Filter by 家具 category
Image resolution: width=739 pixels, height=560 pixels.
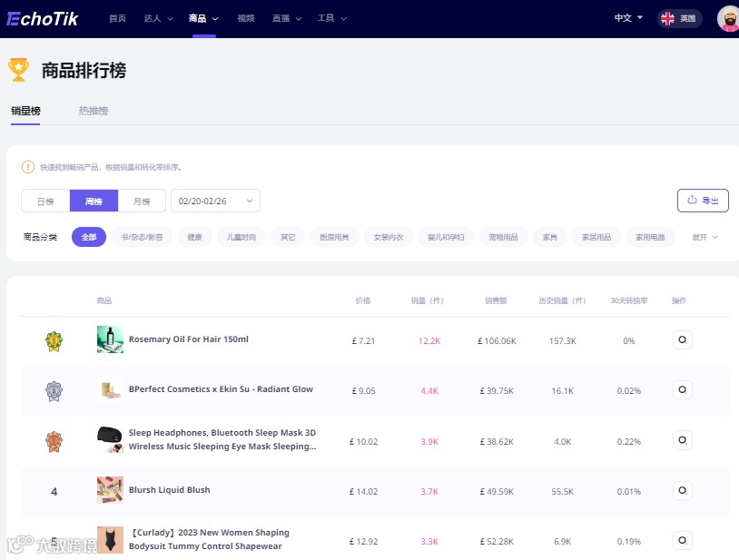tap(550, 237)
